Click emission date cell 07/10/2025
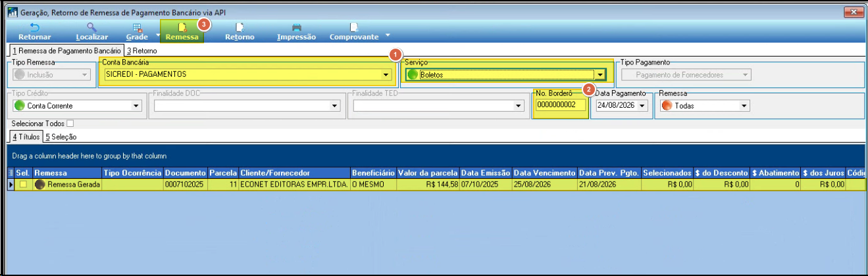This screenshot has width=868, height=276. [x=486, y=185]
